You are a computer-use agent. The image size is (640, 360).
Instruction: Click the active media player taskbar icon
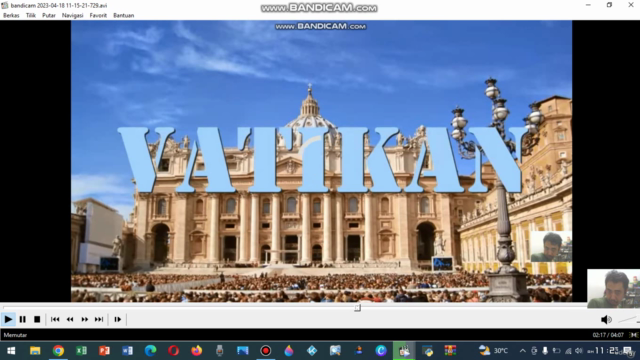point(404,351)
